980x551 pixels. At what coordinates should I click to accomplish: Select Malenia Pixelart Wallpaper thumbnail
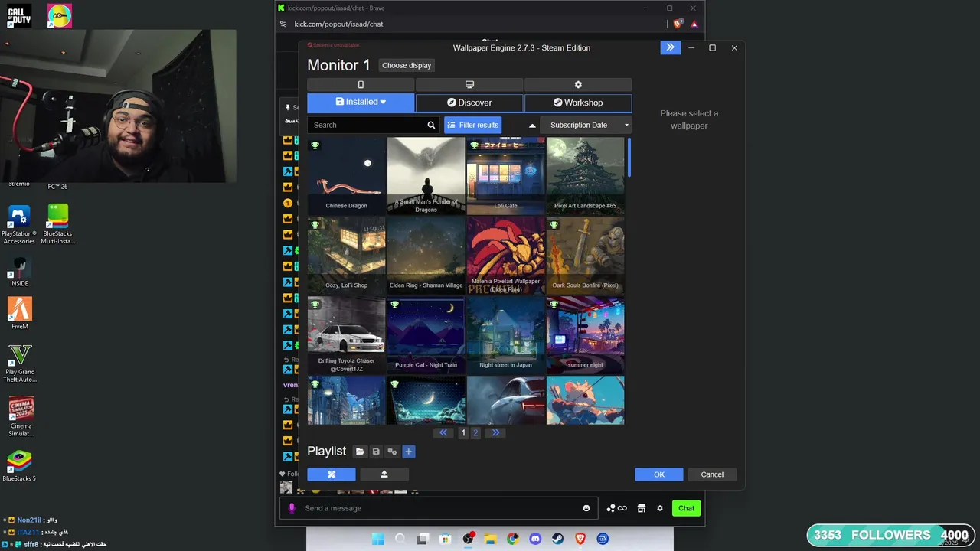506,256
